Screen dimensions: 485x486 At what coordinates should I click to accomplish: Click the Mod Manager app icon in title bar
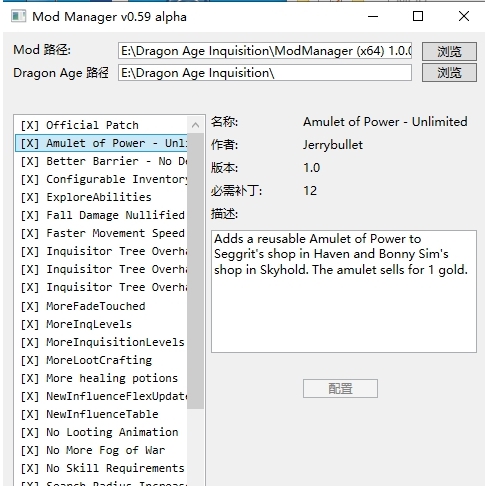(18, 16)
